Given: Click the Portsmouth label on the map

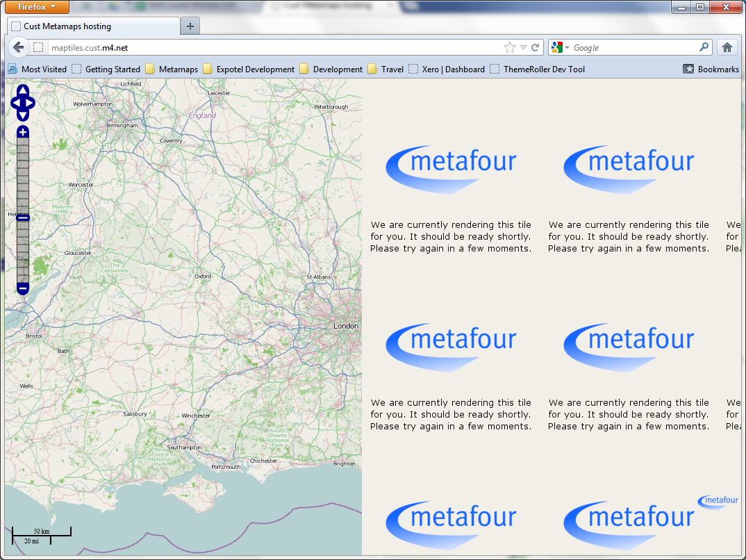Looking at the screenshot, I should coord(226,467).
